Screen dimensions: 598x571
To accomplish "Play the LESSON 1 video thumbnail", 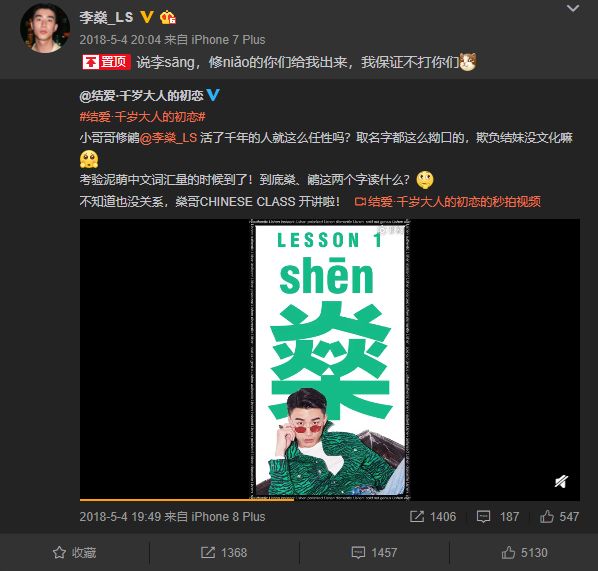I will click(x=330, y=359).
